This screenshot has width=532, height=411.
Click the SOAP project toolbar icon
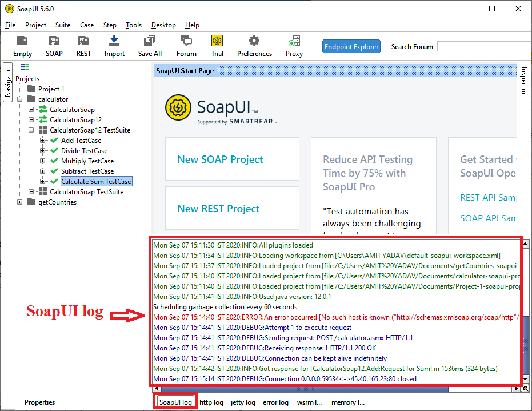click(x=54, y=46)
